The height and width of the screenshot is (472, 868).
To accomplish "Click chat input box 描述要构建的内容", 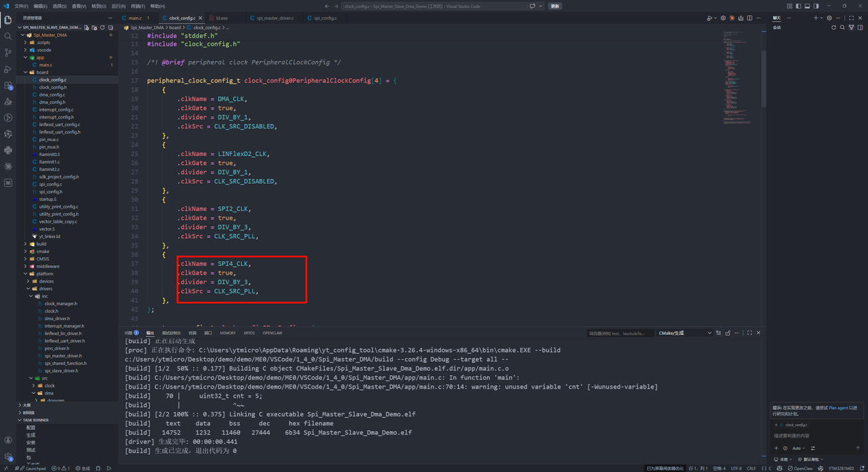I will (x=817, y=435).
